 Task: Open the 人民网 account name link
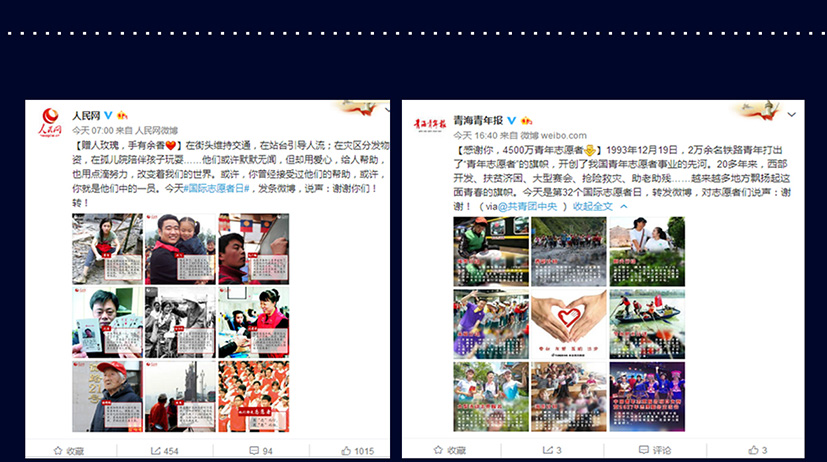[86, 116]
